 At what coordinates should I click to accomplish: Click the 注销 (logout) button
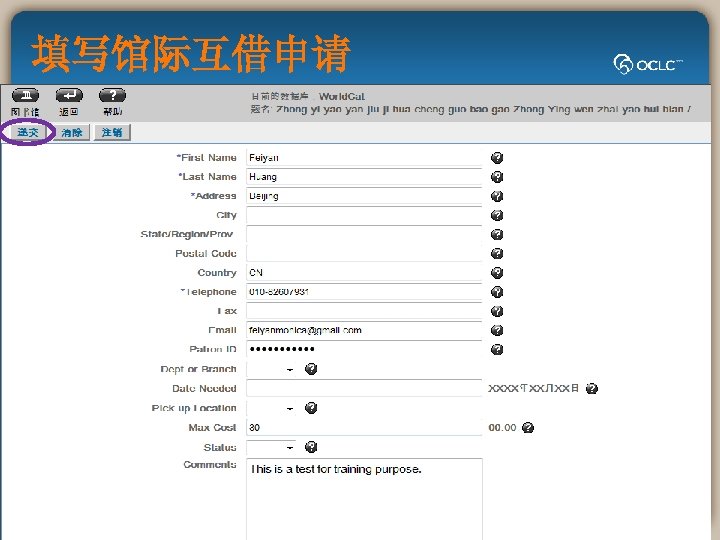point(112,133)
